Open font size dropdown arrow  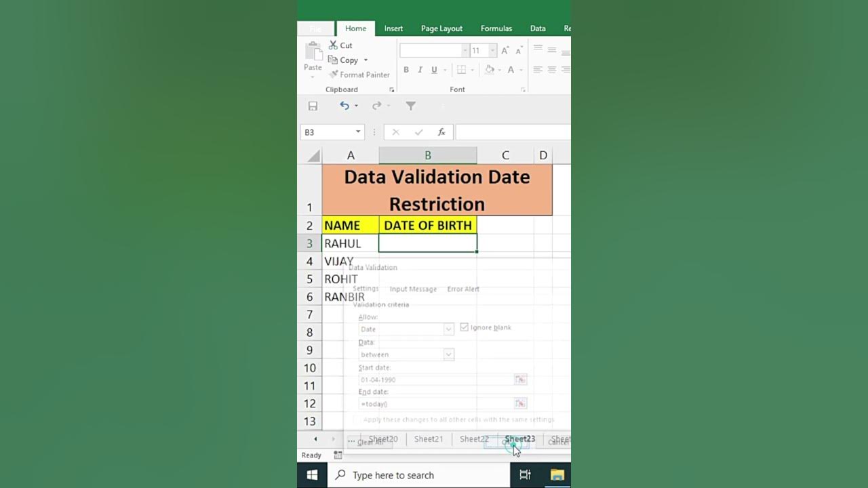[493, 51]
